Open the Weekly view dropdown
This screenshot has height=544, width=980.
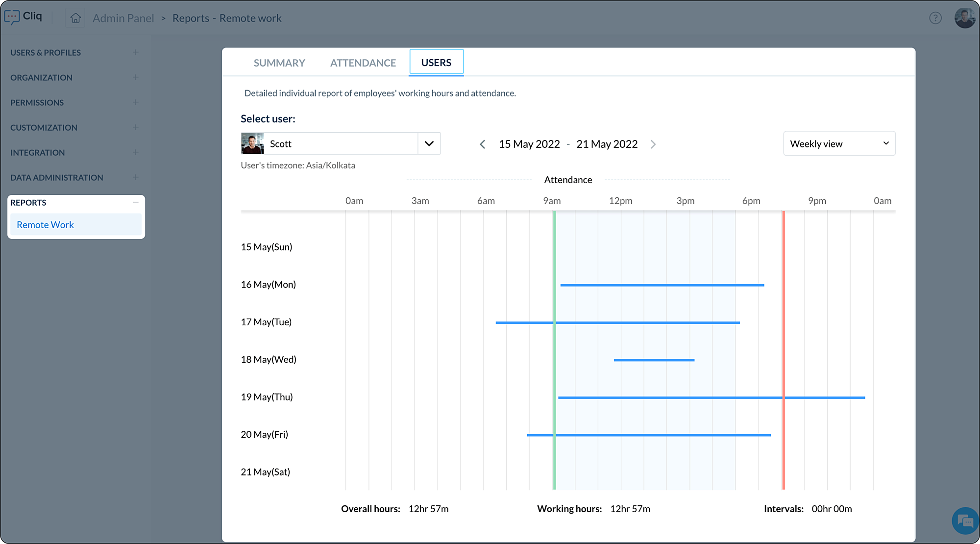(839, 143)
